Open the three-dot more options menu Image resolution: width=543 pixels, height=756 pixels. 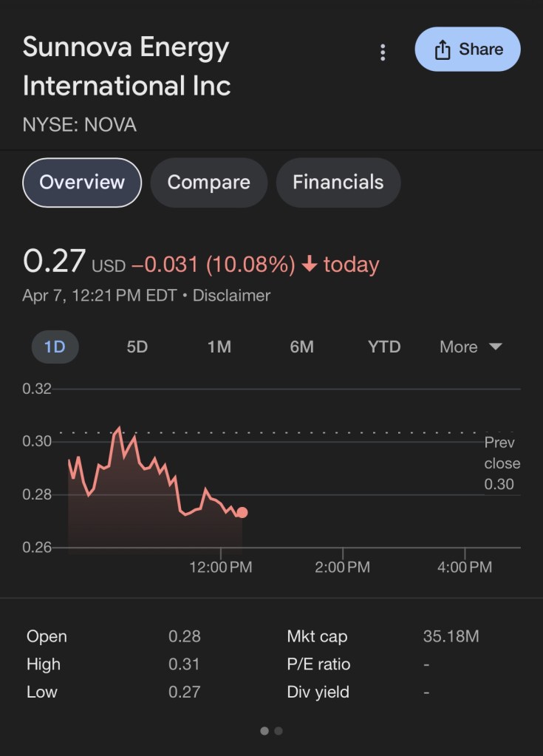[x=383, y=52]
